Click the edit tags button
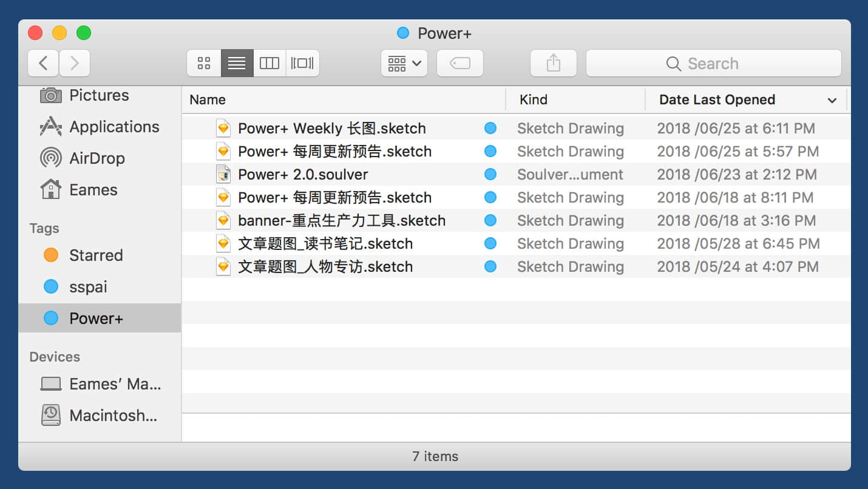868x489 pixels. pos(460,63)
